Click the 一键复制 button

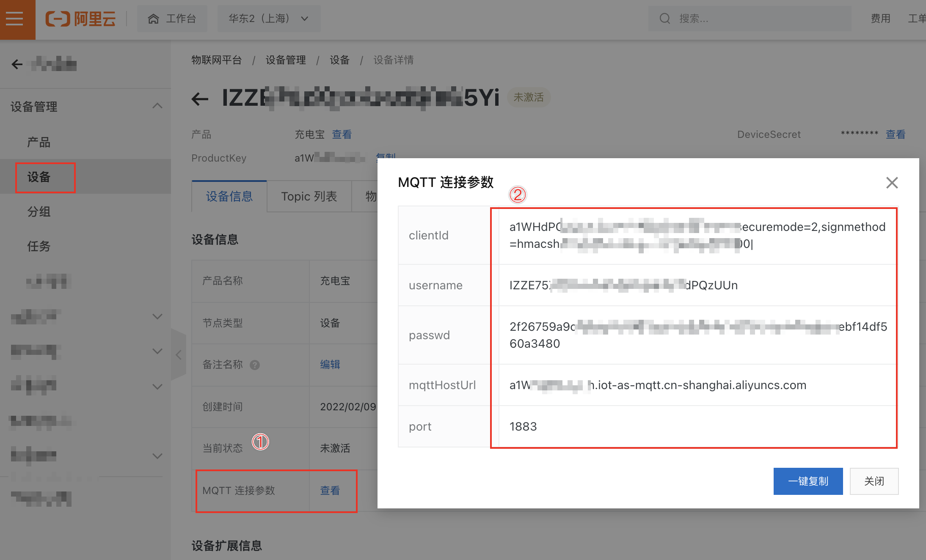click(x=807, y=481)
